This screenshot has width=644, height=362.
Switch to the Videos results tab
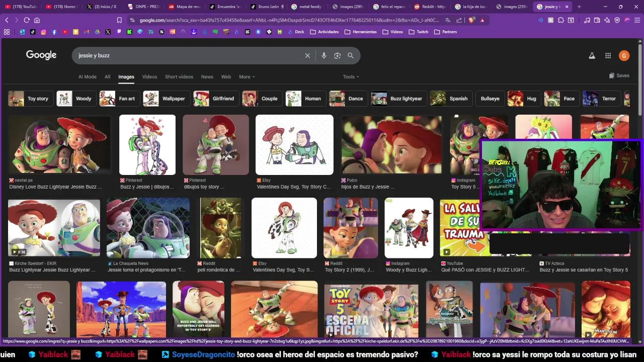(149, 77)
